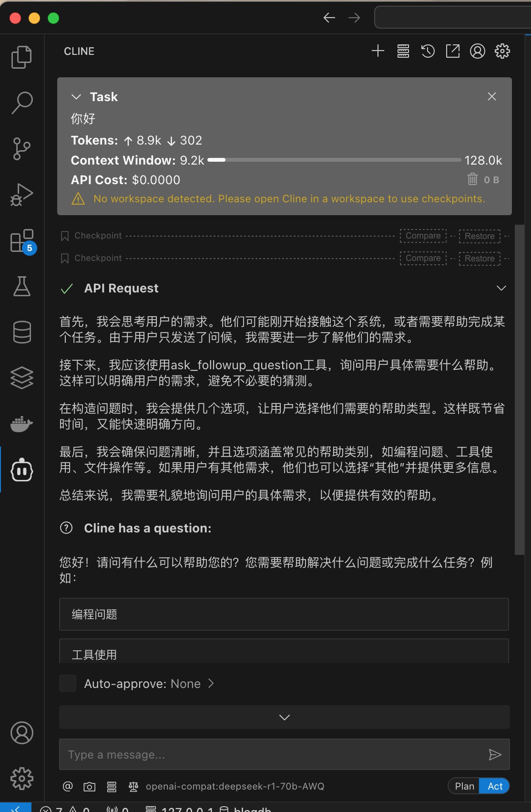Open MCP servers icon below message box

pos(112,786)
